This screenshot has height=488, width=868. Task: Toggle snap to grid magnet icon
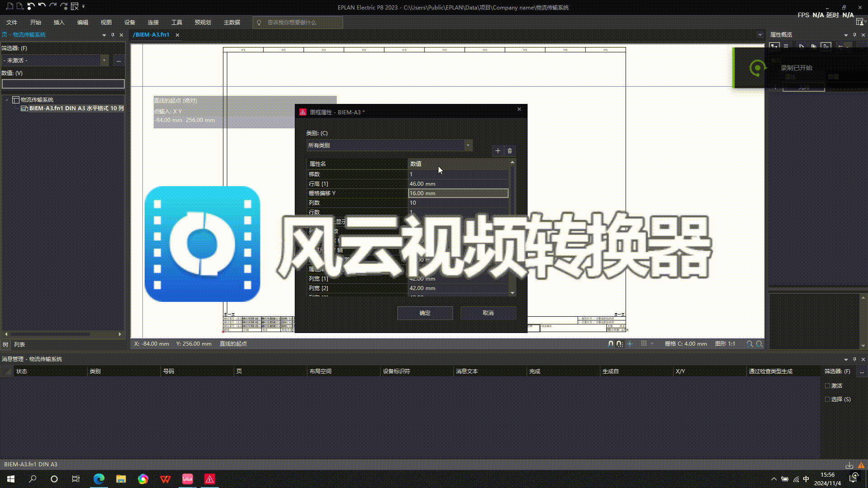(620, 344)
